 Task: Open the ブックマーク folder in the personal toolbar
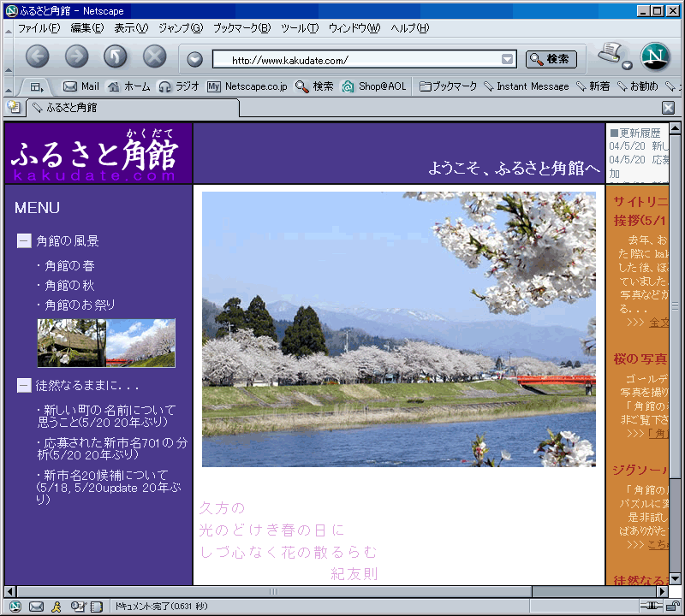click(448, 86)
